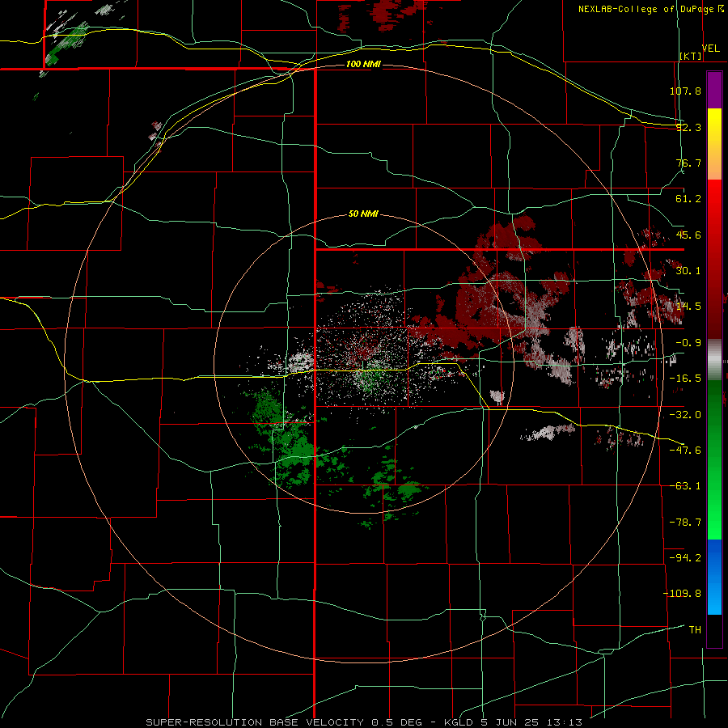This screenshot has height=728, width=728.
Task: Click the TH threshold label
Action: pos(695,629)
